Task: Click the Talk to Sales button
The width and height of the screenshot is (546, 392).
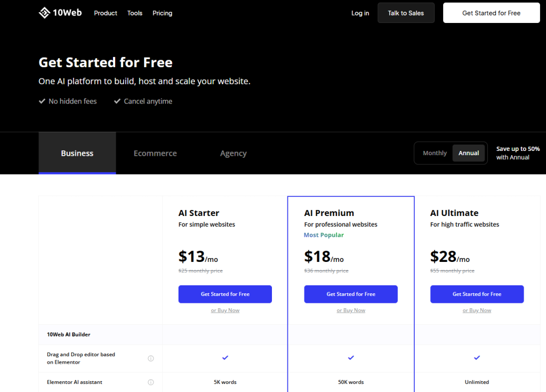Action: tap(406, 13)
